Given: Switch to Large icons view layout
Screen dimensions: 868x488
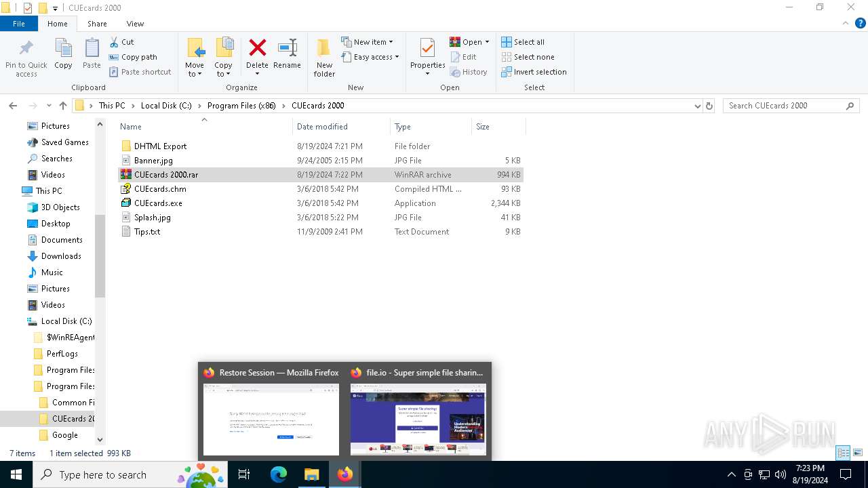Looking at the screenshot, I should (x=857, y=453).
